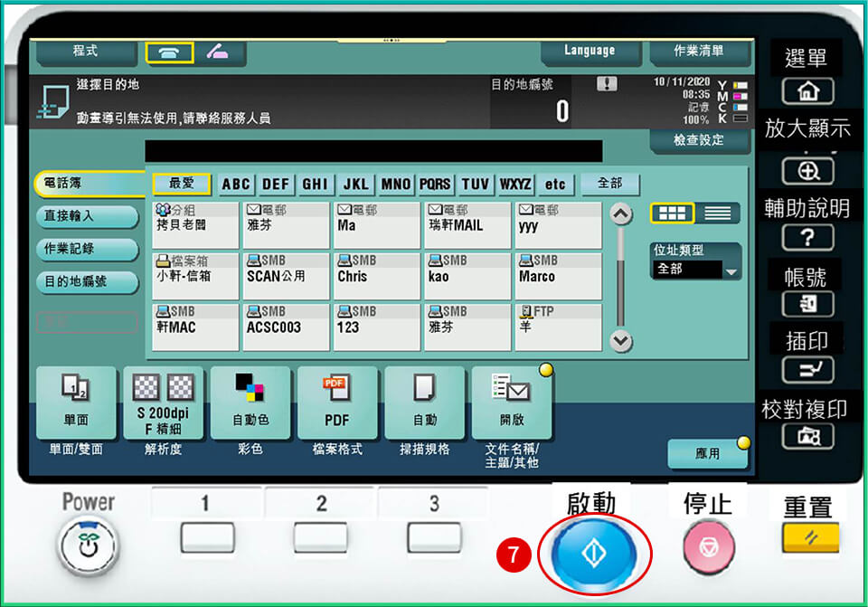Open the 選單 home menu icon
Viewport: 868px width, 607px height.
(x=807, y=92)
